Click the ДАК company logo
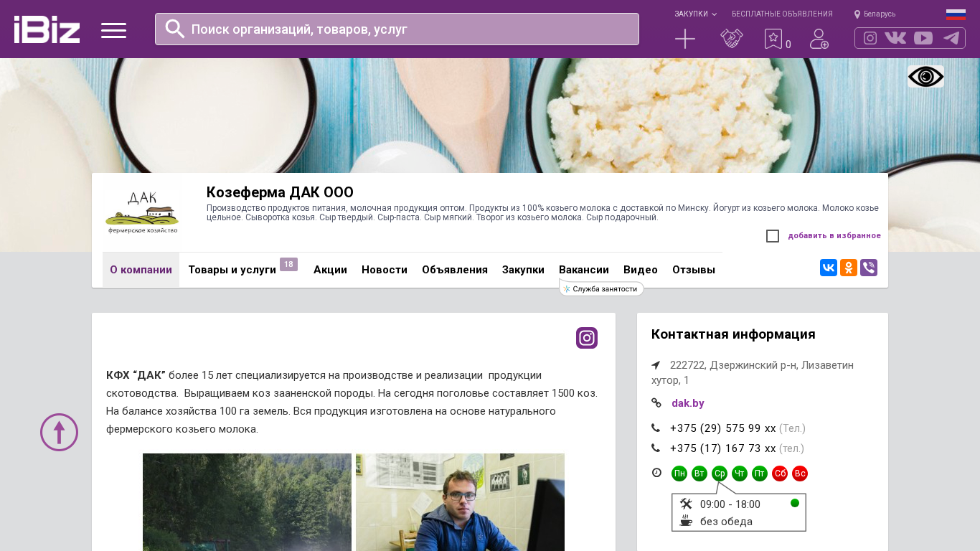Viewport: 980px width, 551px height. click(142, 212)
